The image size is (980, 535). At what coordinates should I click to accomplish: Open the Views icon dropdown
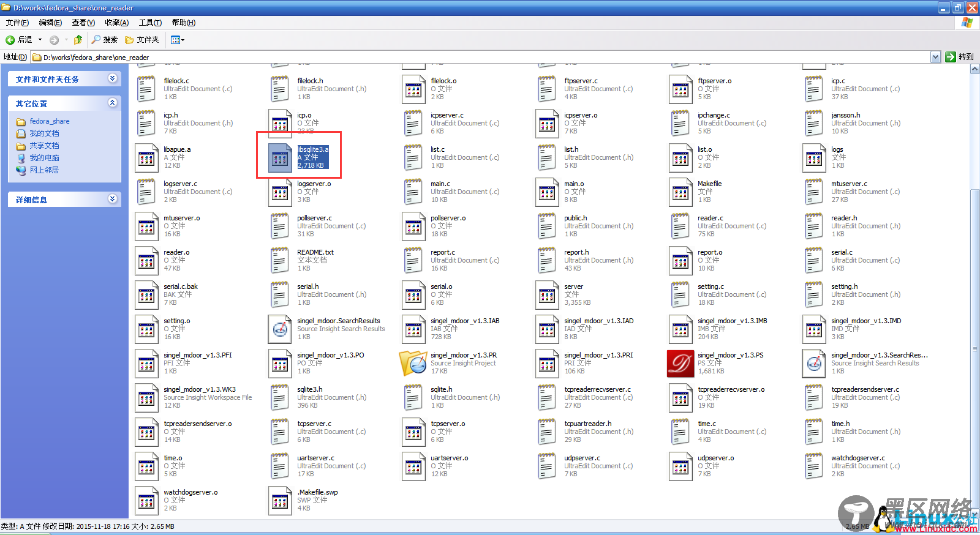[x=177, y=40]
